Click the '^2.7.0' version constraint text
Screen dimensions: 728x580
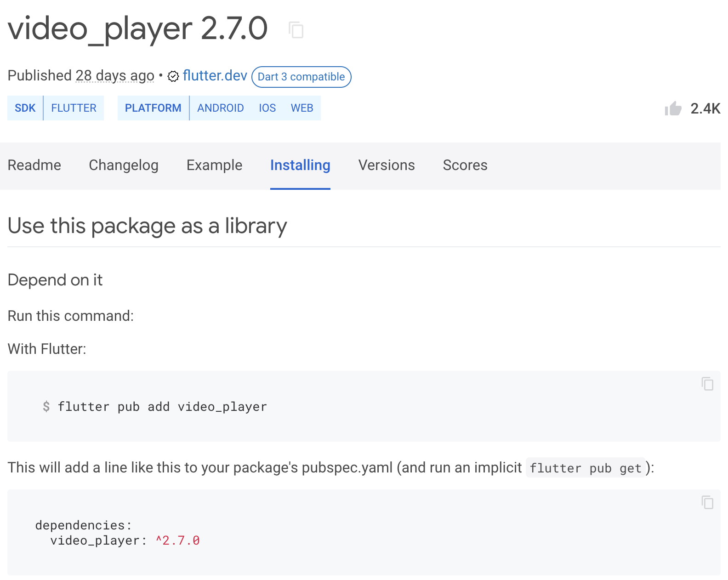178,540
